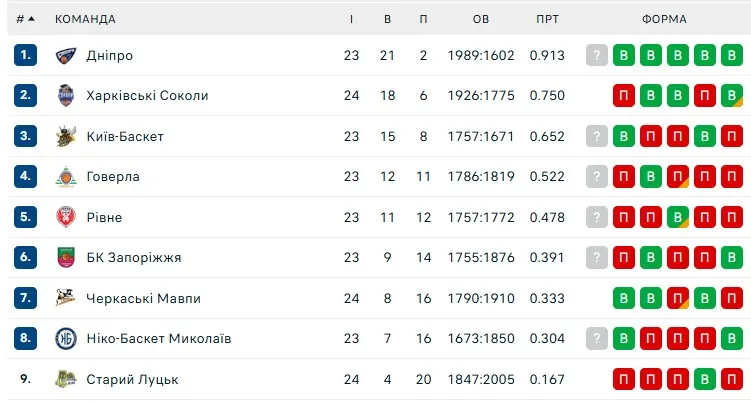Sort table by the # rank column

[x=25, y=19]
